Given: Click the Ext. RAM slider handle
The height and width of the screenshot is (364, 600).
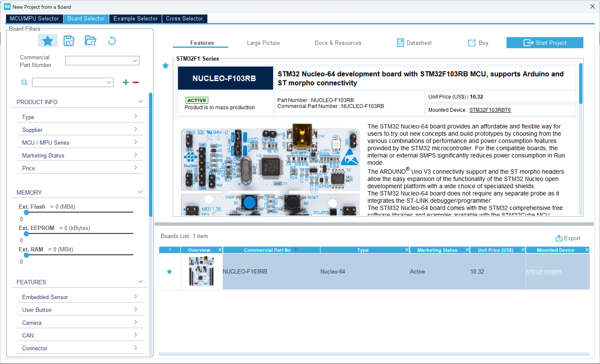Looking at the screenshot, I should pyautogui.click(x=26, y=255).
